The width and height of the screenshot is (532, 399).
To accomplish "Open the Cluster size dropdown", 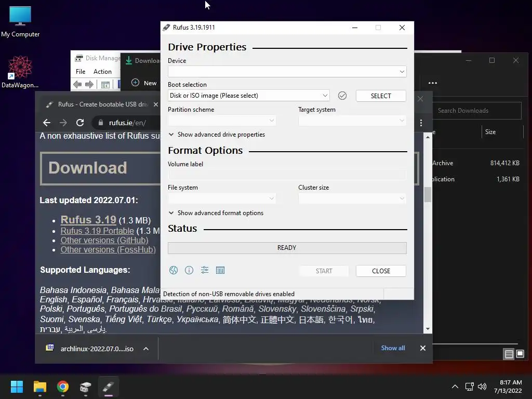I will [352, 198].
